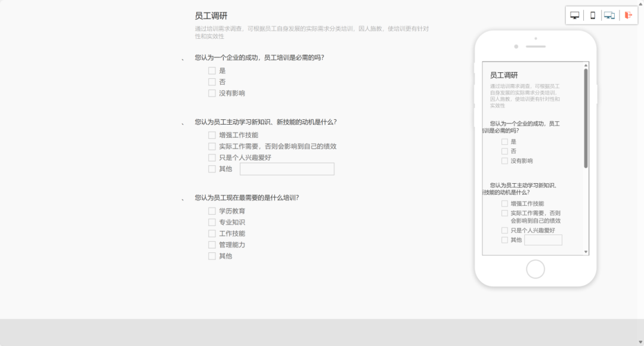This screenshot has width=644, height=346.
Task: Exit the survey preview
Action: point(627,15)
